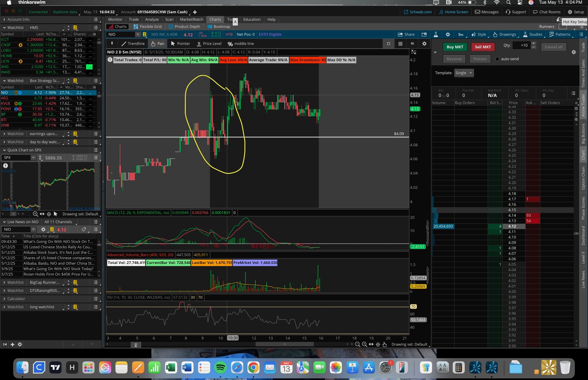This screenshot has width=588, height=380.
Task: Go to the MarketWatch tab
Action: pyautogui.click(x=192, y=19)
